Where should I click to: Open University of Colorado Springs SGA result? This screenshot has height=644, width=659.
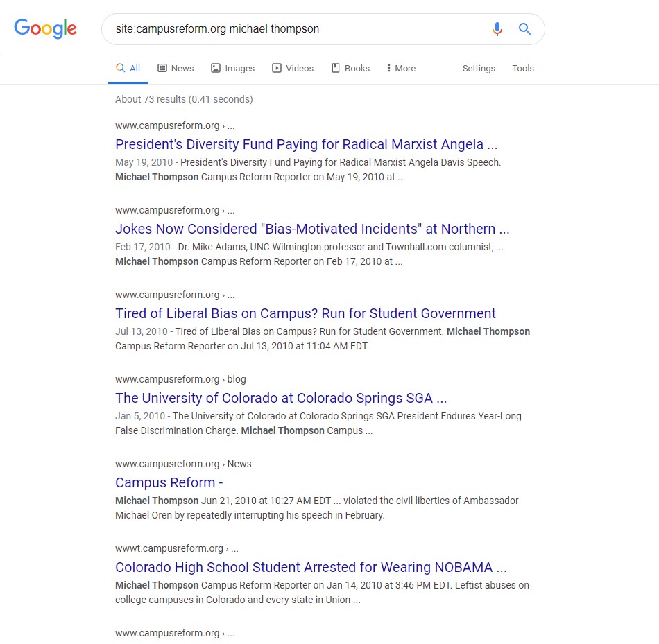point(281,398)
